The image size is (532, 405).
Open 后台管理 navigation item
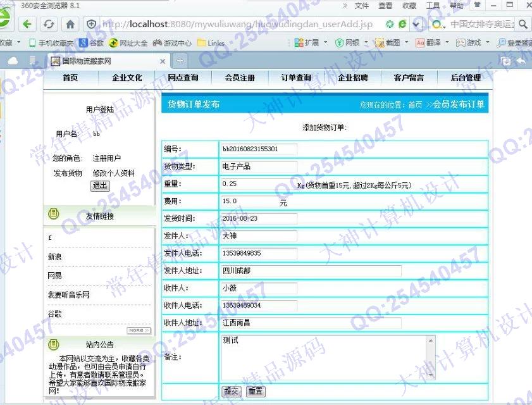pos(466,78)
